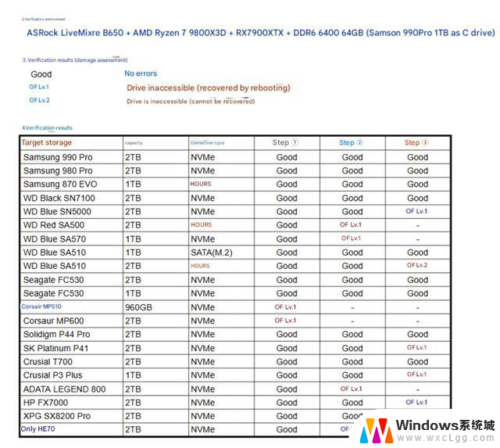This screenshot has width=500, height=448.
Task: Click the "No errors" description text
Action: click(141, 73)
